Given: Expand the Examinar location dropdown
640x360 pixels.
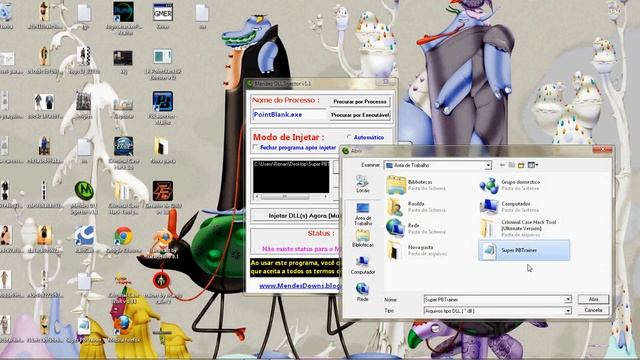Looking at the screenshot, I should tap(488, 165).
